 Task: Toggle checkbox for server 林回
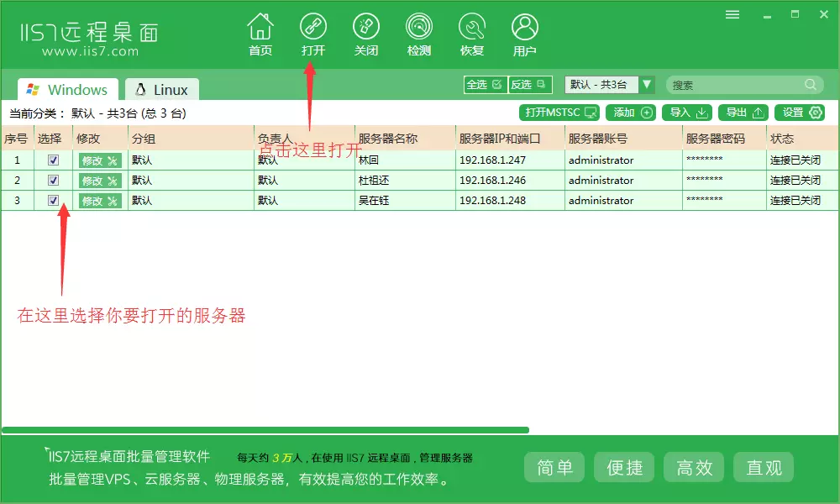(53, 160)
